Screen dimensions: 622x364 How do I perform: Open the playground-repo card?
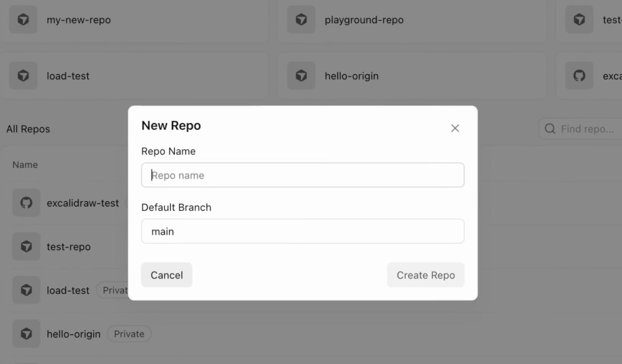pos(412,20)
